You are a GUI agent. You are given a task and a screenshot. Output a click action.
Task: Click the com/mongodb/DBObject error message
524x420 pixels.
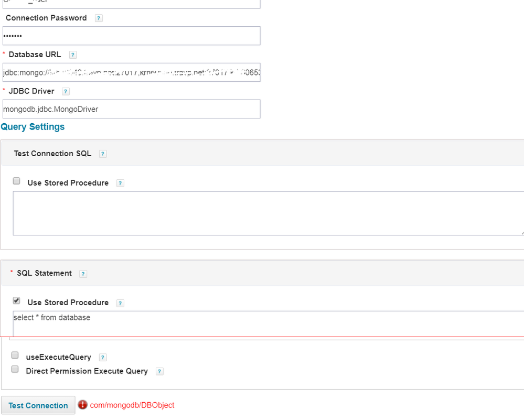coord(132,405)
